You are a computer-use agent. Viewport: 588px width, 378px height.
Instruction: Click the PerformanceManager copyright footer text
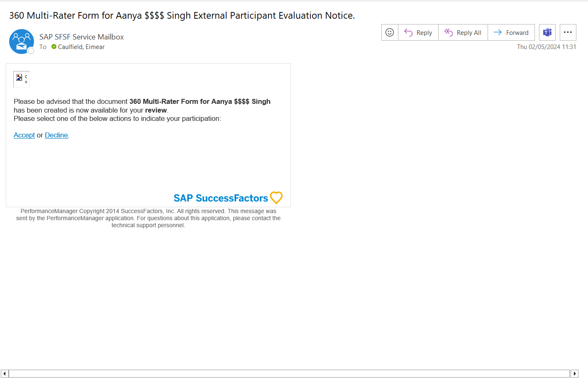pos(148,218)
